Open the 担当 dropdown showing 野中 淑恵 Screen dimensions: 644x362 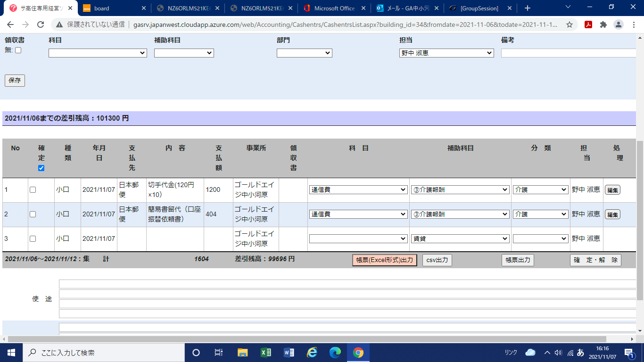pyautogui.click(x=446, y=53)
